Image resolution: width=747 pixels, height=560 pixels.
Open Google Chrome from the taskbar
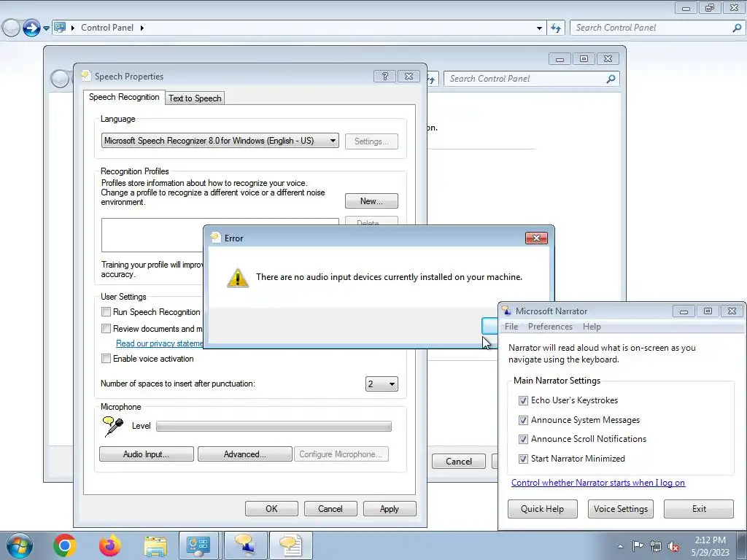[x=65, y=545]
